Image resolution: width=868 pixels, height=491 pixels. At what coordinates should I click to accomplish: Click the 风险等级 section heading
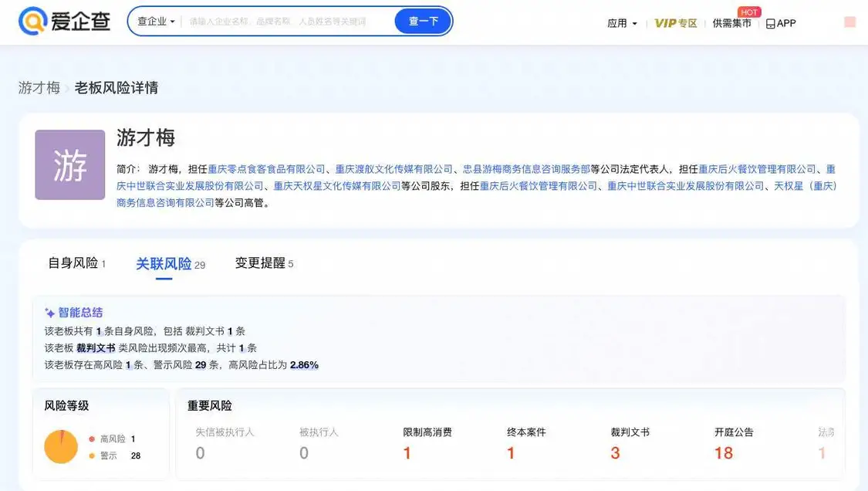(66, 405)
